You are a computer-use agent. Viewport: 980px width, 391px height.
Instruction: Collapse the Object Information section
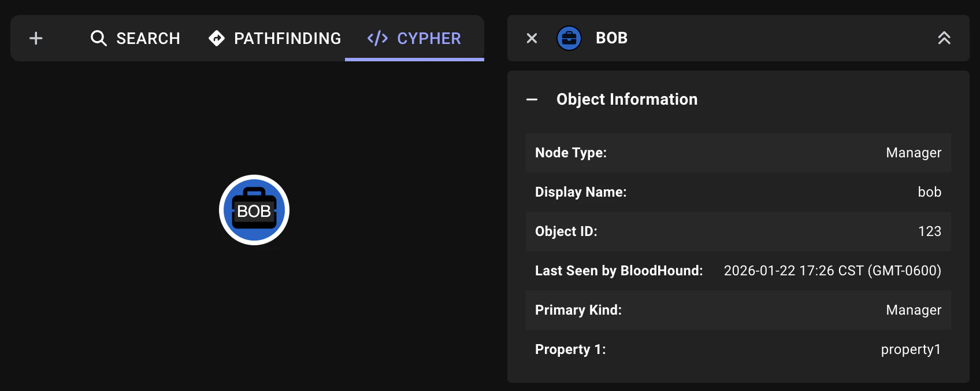[532, 99]
